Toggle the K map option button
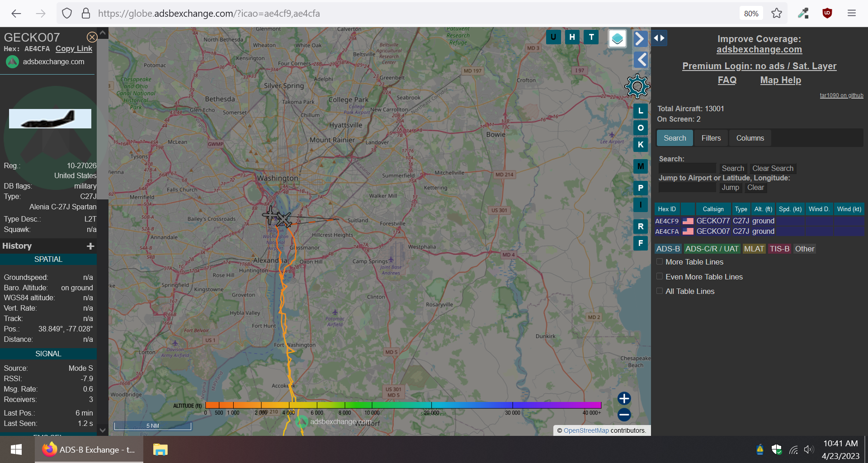 [641, 145]
